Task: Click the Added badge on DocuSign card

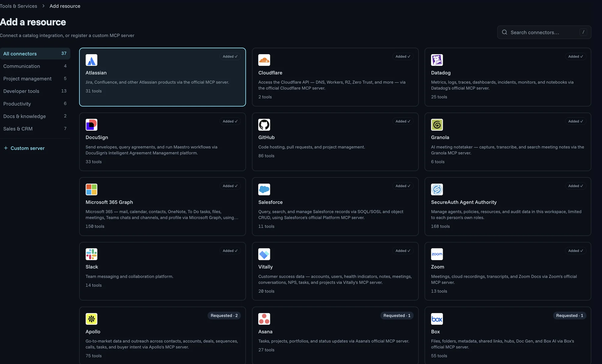Action: pyautogui.click(x=230, y=121)
